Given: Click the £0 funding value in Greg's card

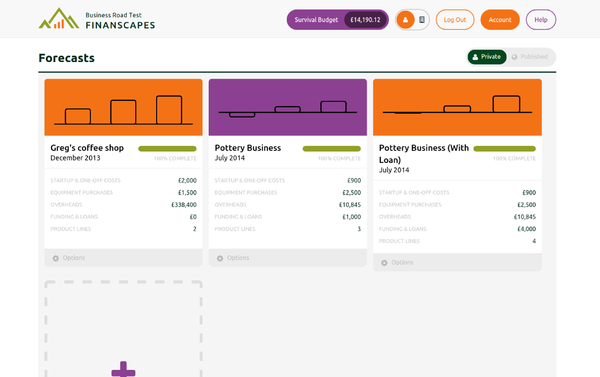Looking at the screenshot, I should tap(193, 217).
